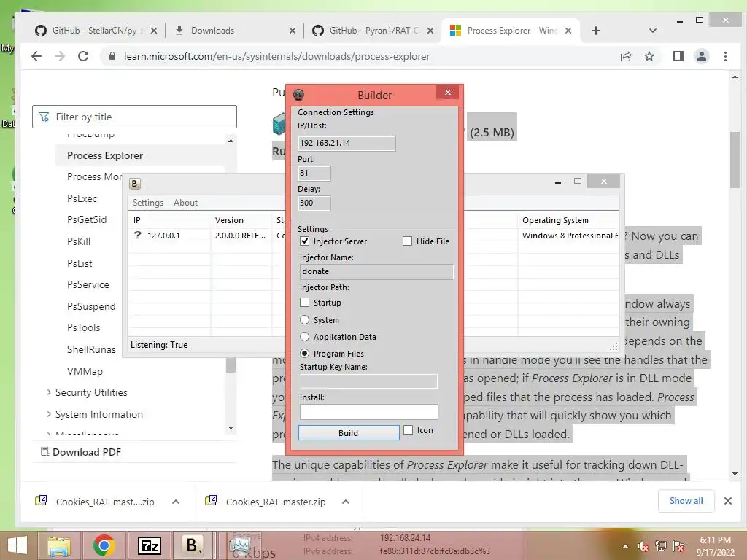Click the muted volume tray icon
The height and width of the screenshot is (560, 747).
click(643, 546)
